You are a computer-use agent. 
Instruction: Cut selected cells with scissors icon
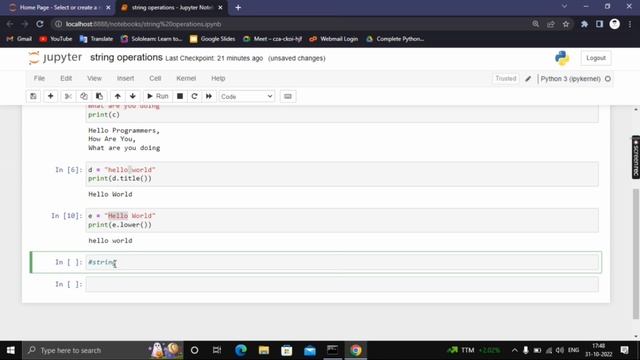click(x=68, y=96)
